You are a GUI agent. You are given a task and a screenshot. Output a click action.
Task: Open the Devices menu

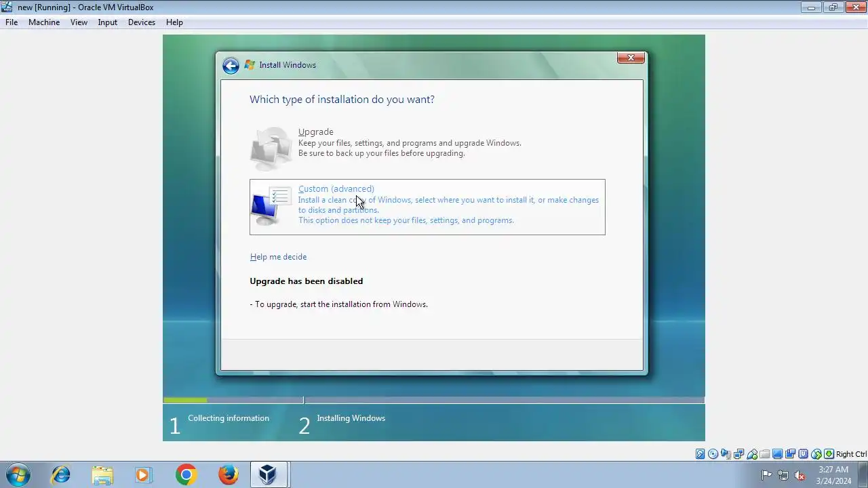point(142,22)
